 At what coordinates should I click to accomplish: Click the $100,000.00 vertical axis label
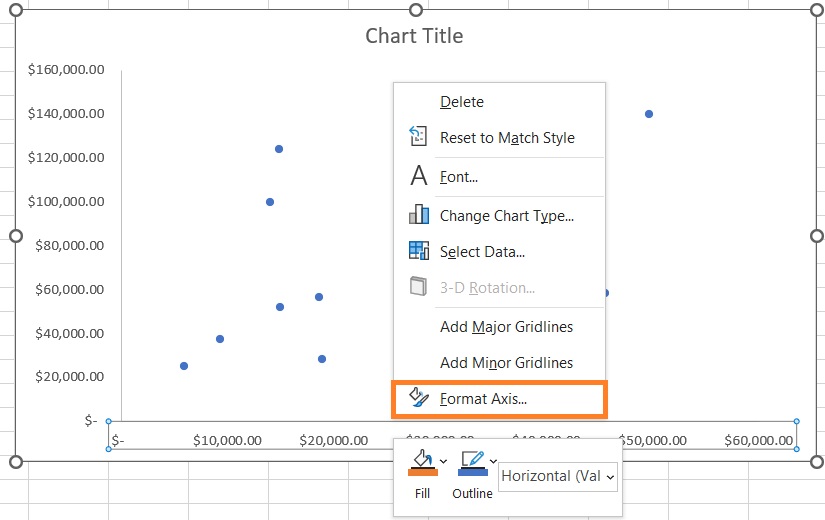[x=66, y=201]
